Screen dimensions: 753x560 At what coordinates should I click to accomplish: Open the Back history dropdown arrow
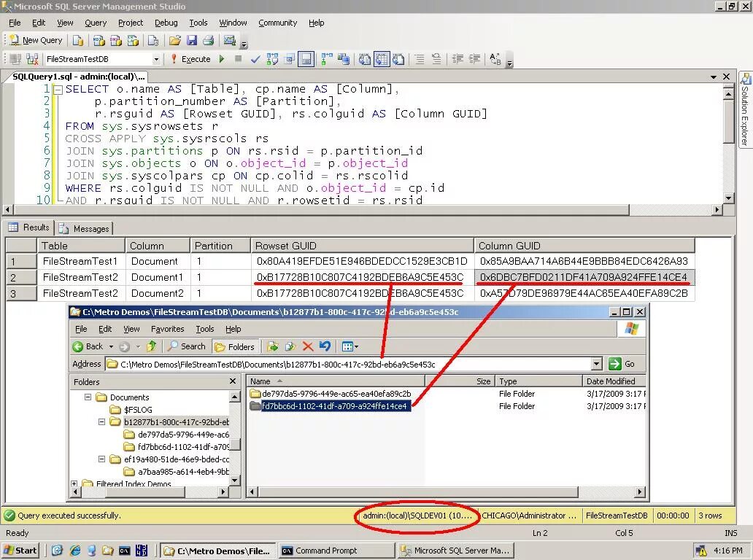[x=111, y=346]
